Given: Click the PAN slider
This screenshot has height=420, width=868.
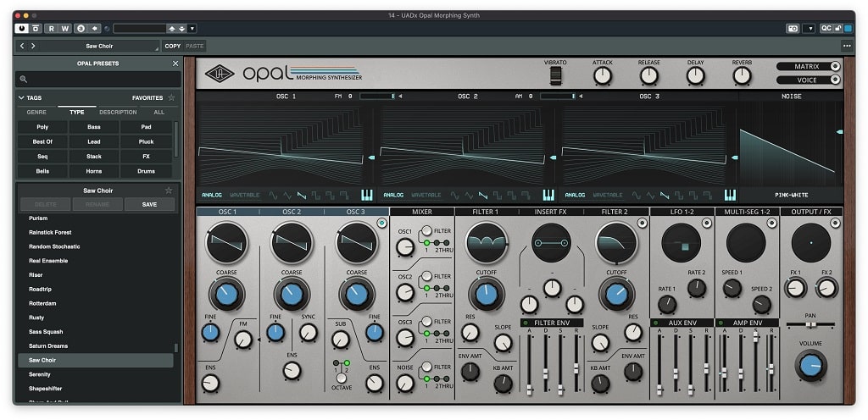Looking at the screenshot, I should point(810,324).
